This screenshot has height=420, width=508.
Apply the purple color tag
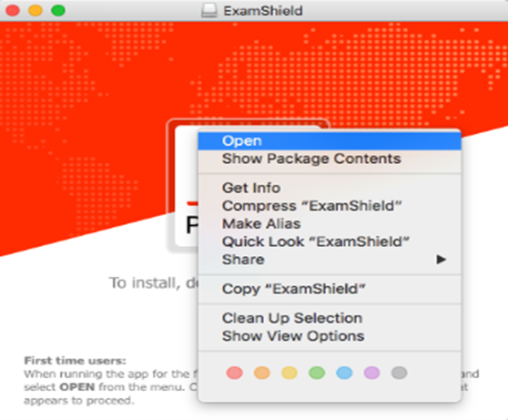[371, 373]
